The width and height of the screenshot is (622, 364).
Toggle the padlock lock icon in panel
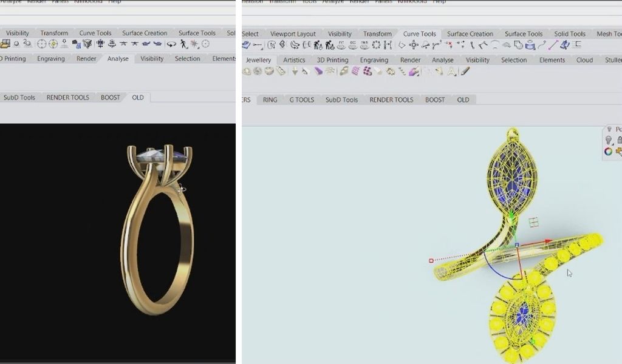[x=619, y=140]
